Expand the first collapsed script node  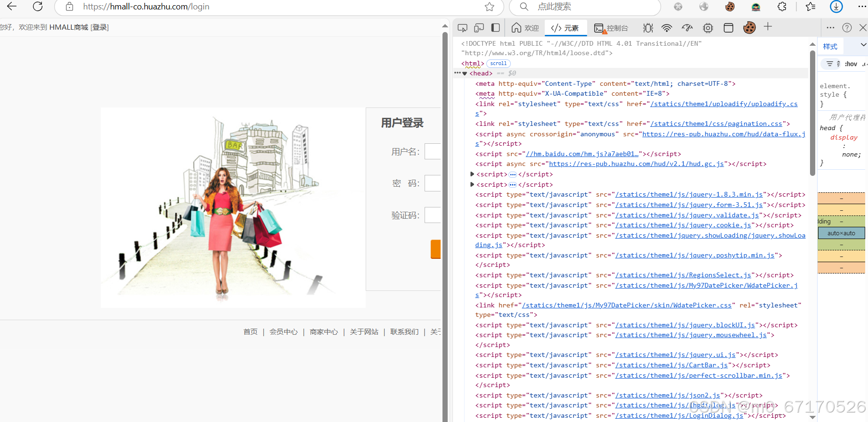(472, 174)
